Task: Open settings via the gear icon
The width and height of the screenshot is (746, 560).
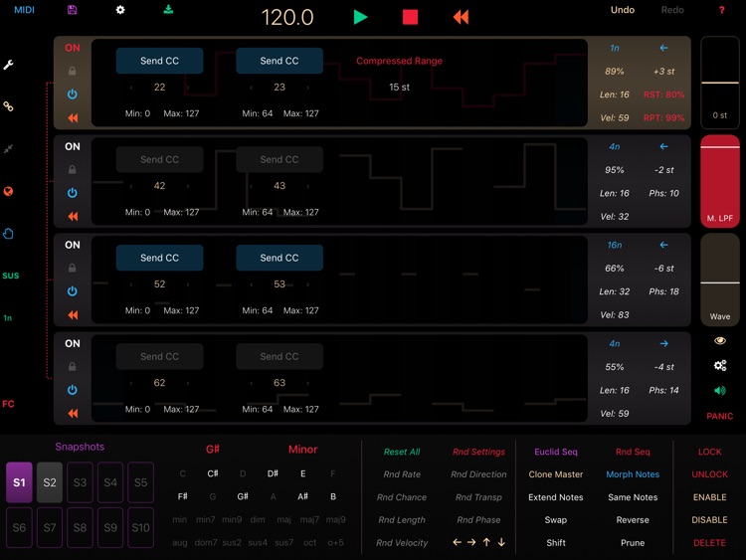Action: [120, 10]
